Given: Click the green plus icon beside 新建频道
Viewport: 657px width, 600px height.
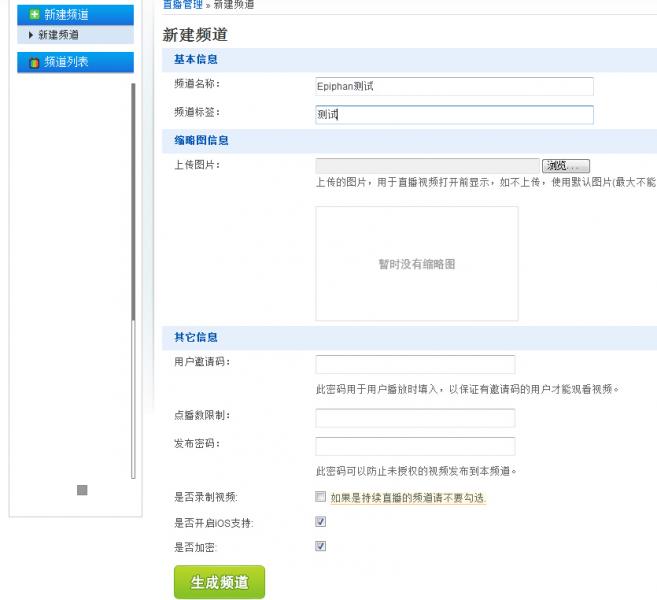Looking at the screenshot, I should pos(35,14).
